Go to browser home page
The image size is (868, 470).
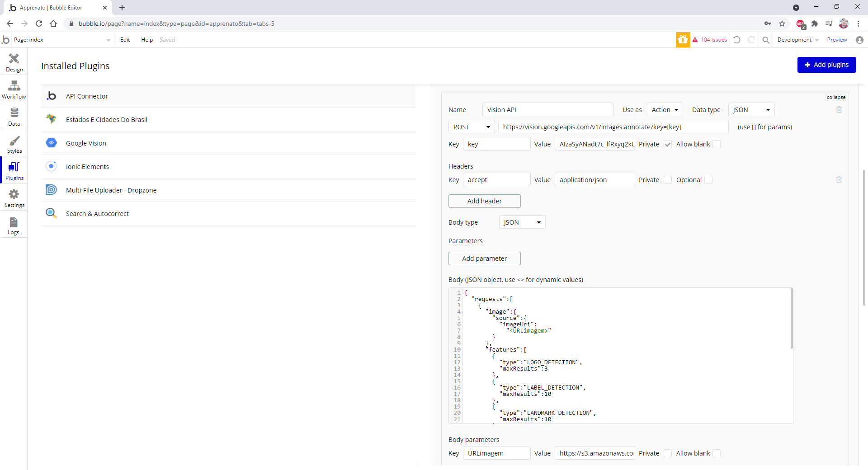53,23
